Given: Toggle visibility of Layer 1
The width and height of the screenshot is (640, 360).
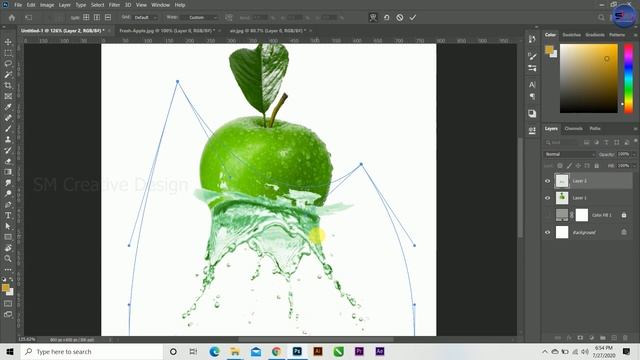Looking at the screenshot, I should point(548,198).
